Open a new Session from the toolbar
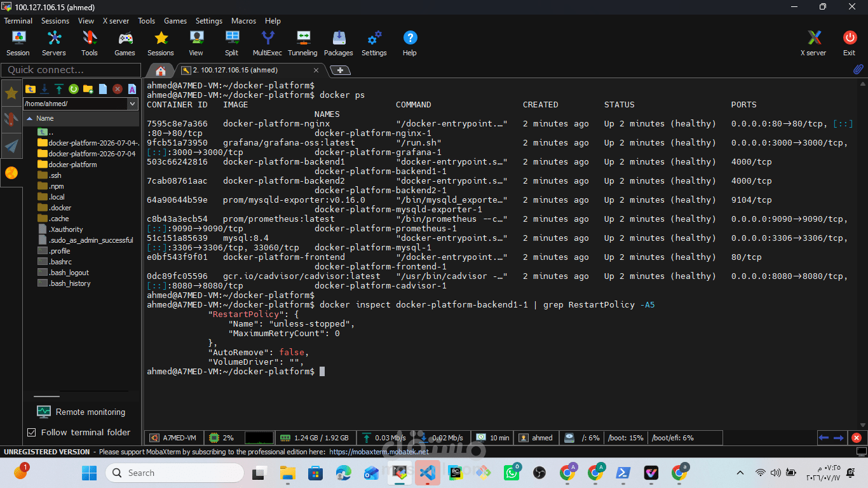 (x=18, y=43)
